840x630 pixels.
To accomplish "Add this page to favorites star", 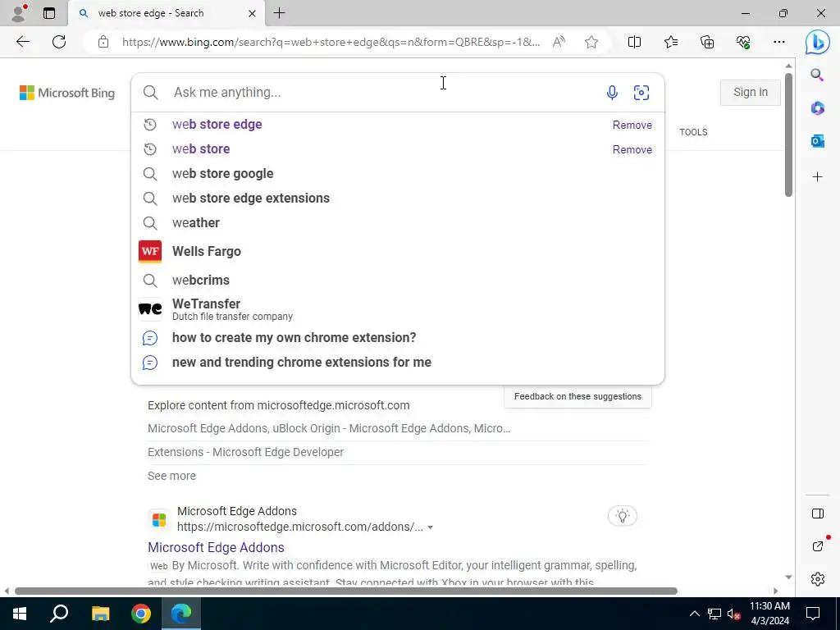I will pyautogui.click(x=591, y=42).
